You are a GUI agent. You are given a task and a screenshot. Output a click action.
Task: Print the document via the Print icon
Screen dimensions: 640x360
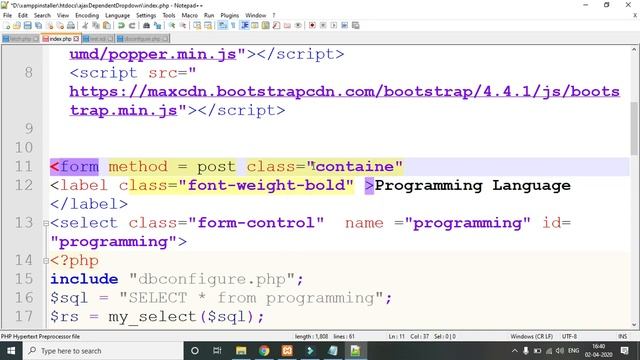coord(71,25)
